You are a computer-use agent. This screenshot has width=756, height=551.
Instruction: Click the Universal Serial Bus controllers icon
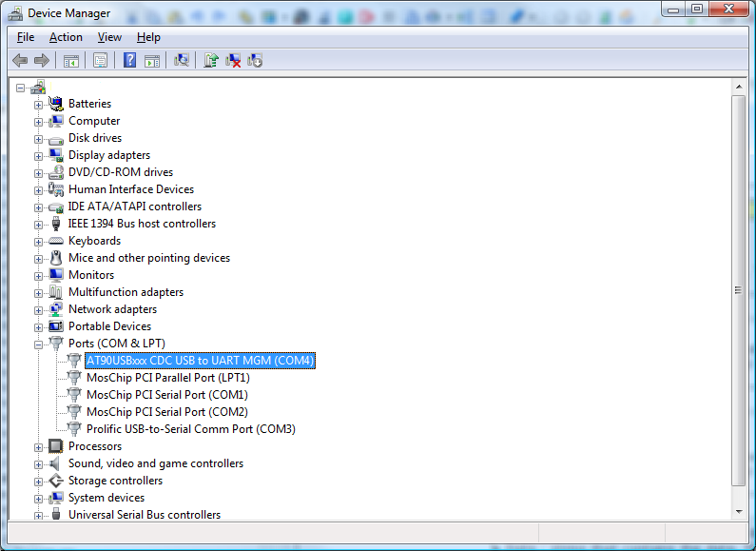point(56,514)
